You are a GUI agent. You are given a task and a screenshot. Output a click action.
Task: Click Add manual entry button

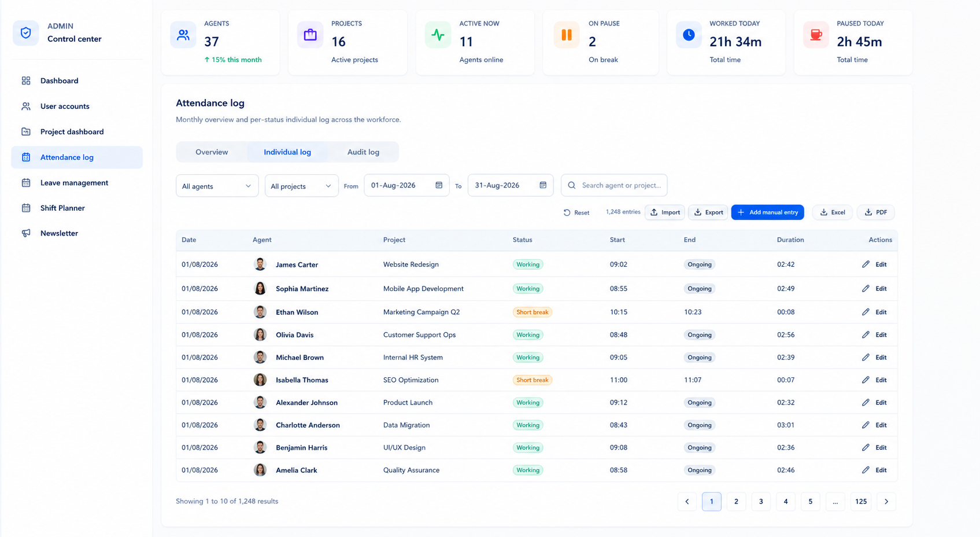[767, 212]
